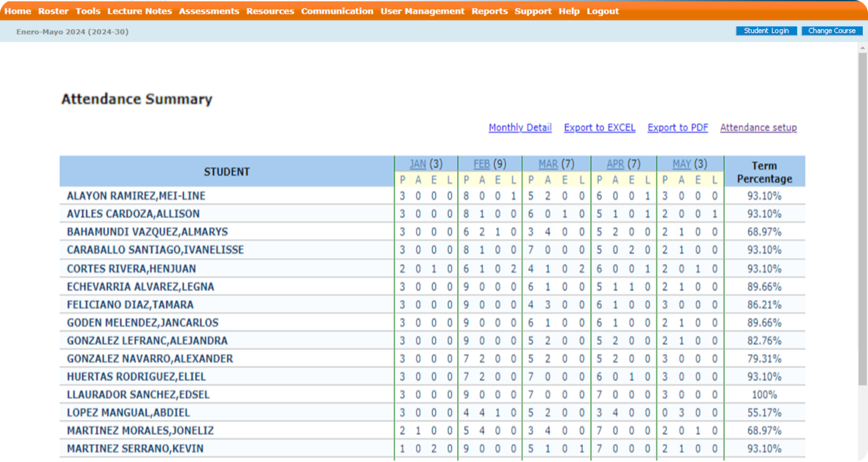Open the Monthly Detail link

pyautogui.click(x=520, y=127)
